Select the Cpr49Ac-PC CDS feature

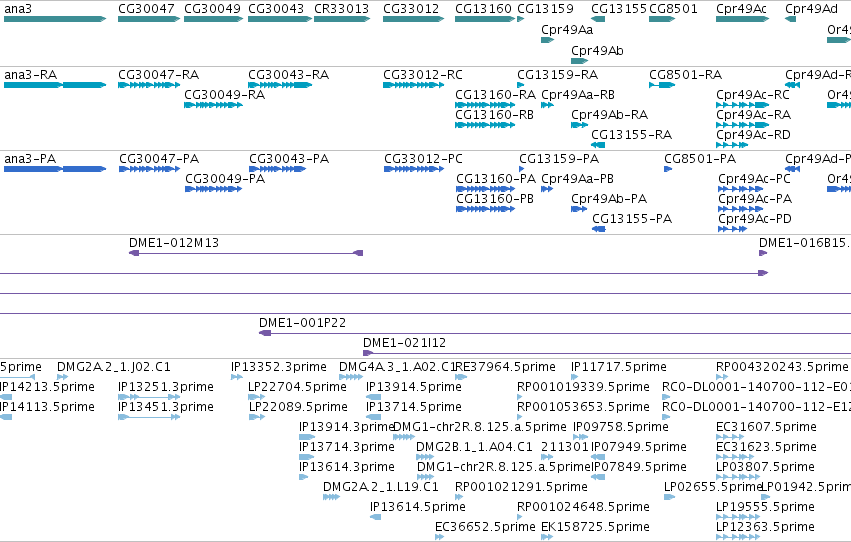(740, 189)
